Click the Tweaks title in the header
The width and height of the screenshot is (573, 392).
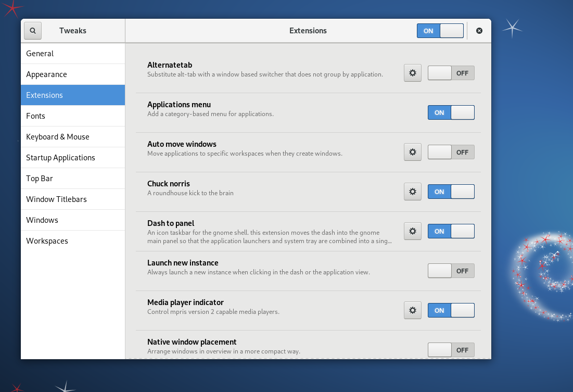(73, 31)
